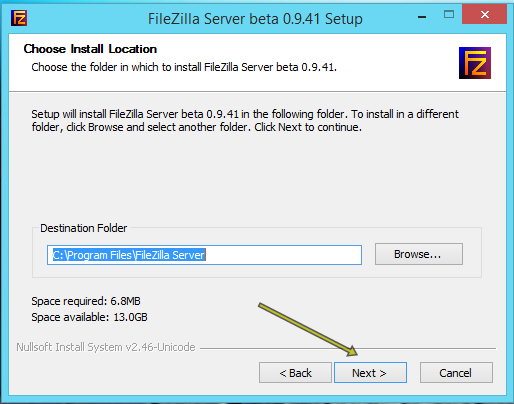
Task: Click the large FileZilla logo in header
Action: 475,63
